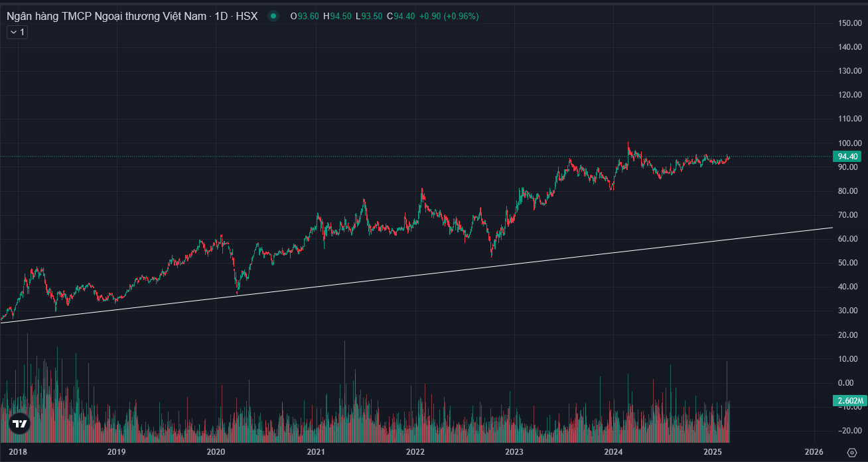Viewport: 868px width, 462px height.
Task: Click the low value L93.50
Action: click(x=369, y=16)
